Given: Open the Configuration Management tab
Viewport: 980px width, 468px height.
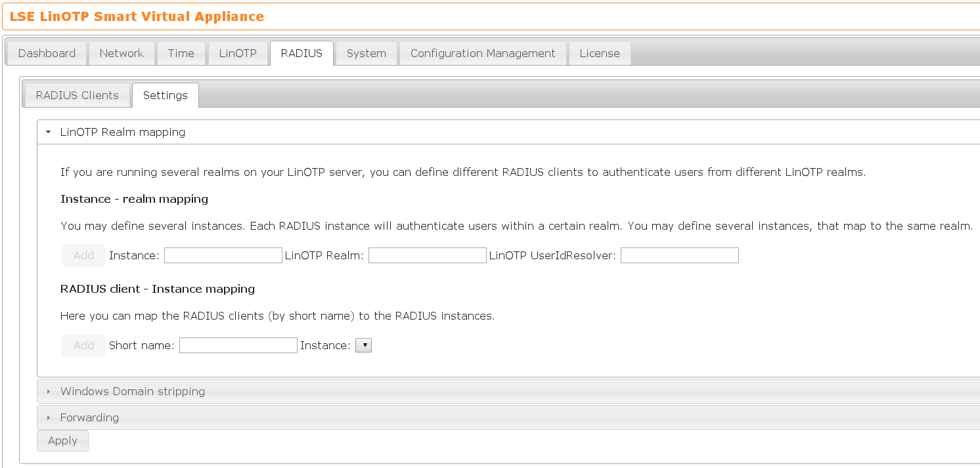Looking at the screenshot, I should point(483,53).
